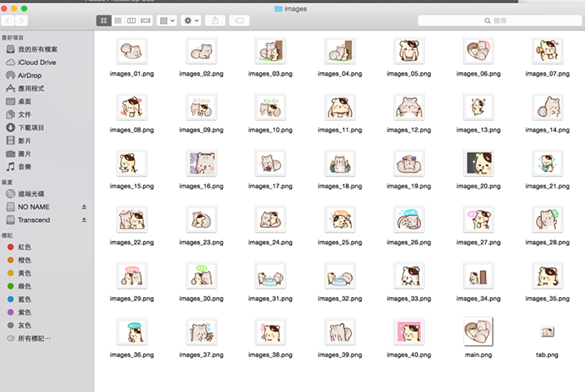
Task: Open the arrange items dropdown
Action: point(167,20)
